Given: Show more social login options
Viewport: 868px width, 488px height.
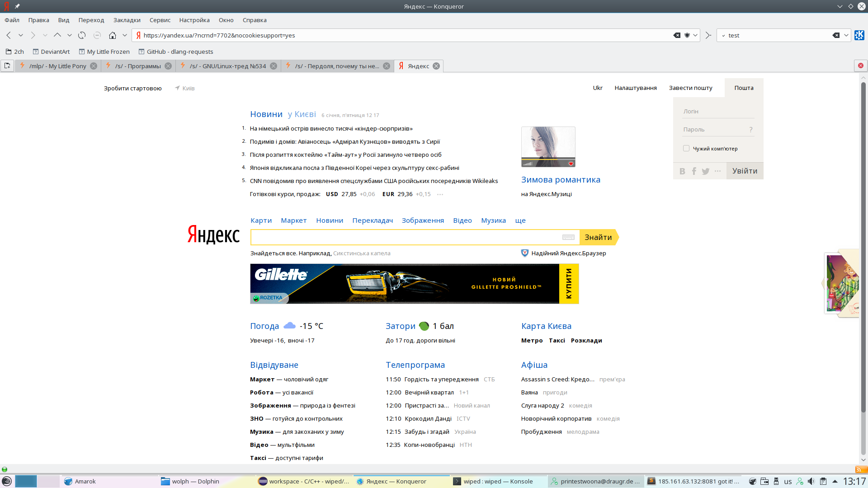Looking at the screenshot, I should pyautogui.click(x=717, y=171).
